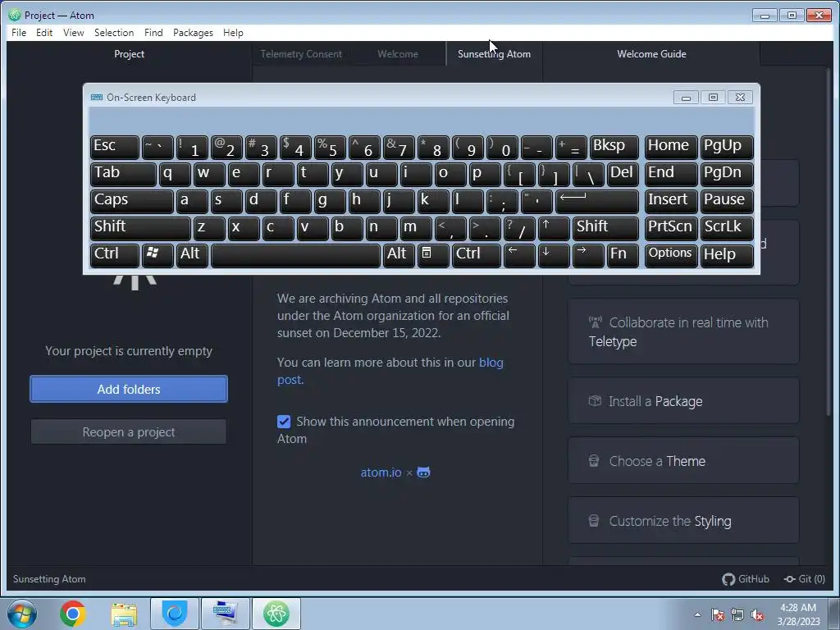
Task: Switch to the Welcome tab
Action: point(398,54)
